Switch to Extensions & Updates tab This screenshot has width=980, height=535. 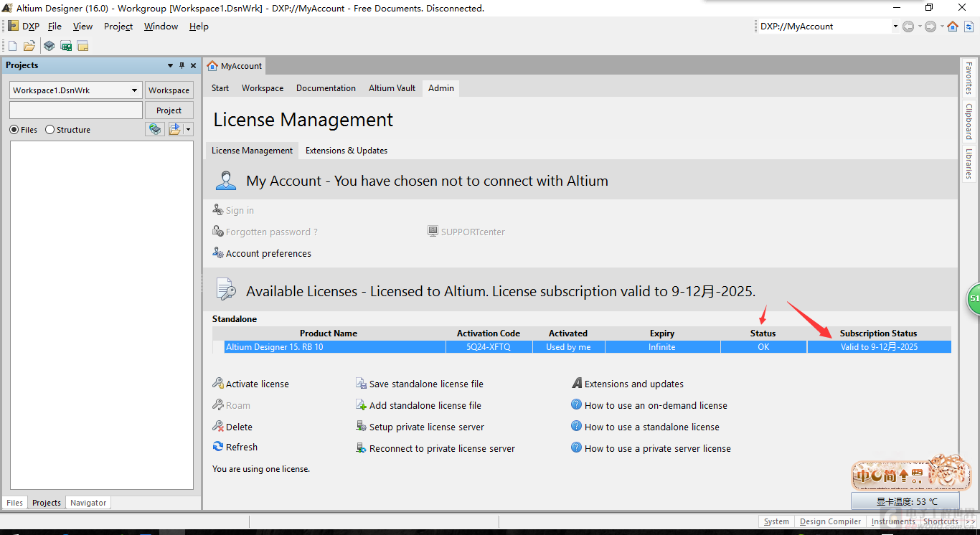pyautogui.click(x=346, y=151)
